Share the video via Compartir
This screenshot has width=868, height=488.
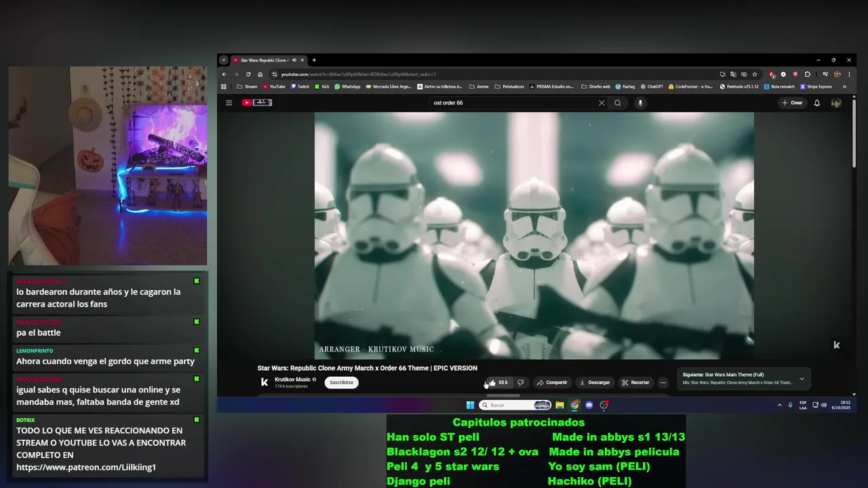click(x=552, y=382)
